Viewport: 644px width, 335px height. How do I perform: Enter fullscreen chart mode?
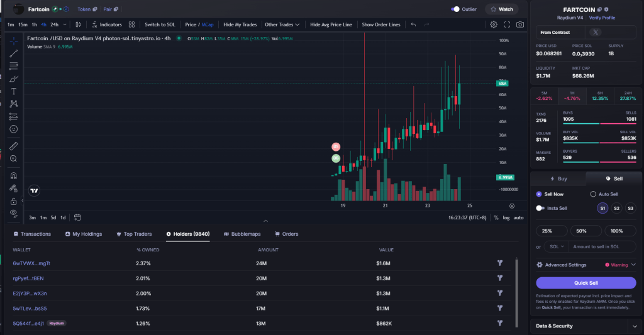click(507, 25)
